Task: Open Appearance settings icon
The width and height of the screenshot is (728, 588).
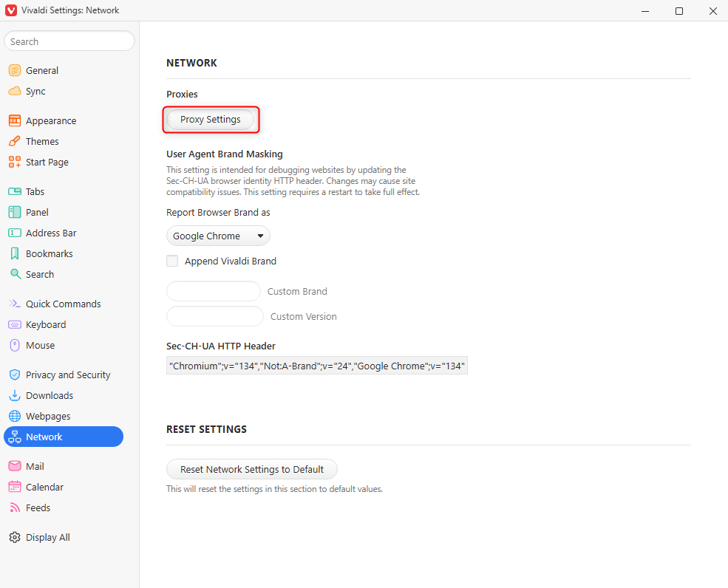Action: 15,120
